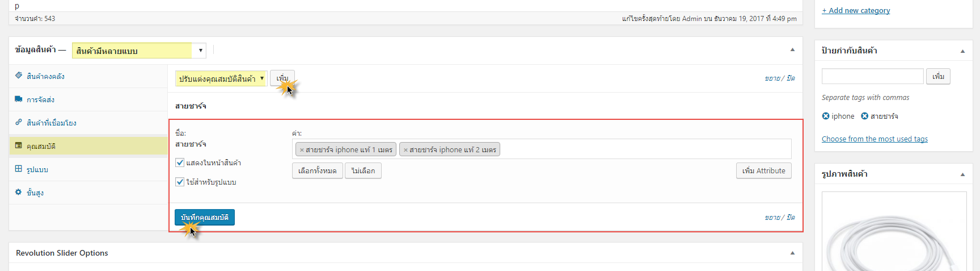Click 'Choose from the most used tags' link
Image resolution: width=980 pixels, height=271 pixels.
click(x=875, y=139)
